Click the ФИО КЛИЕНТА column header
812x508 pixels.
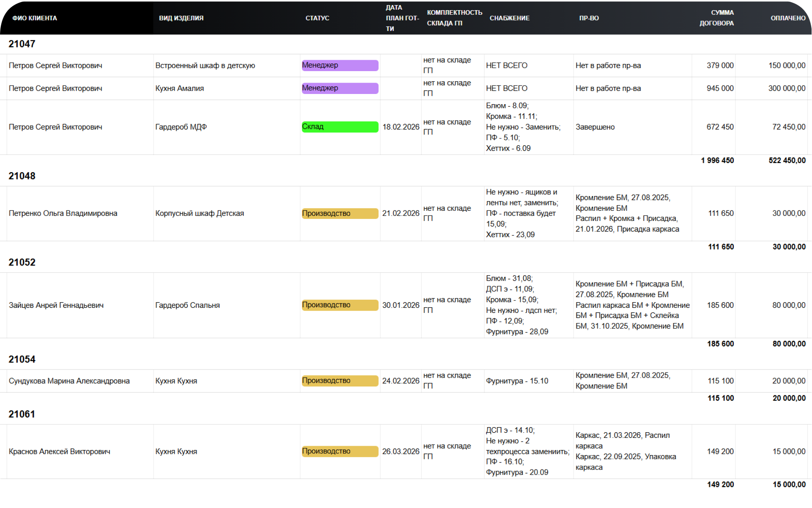coord(35,18)
